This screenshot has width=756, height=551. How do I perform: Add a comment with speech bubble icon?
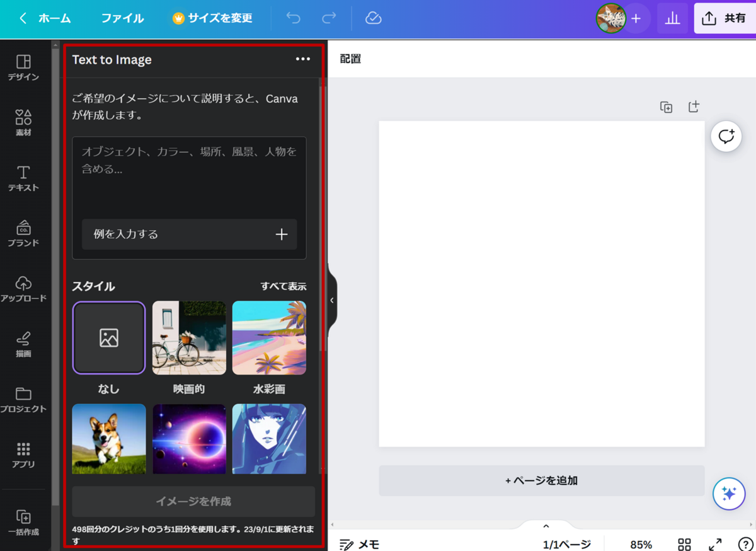click(726, 136)
